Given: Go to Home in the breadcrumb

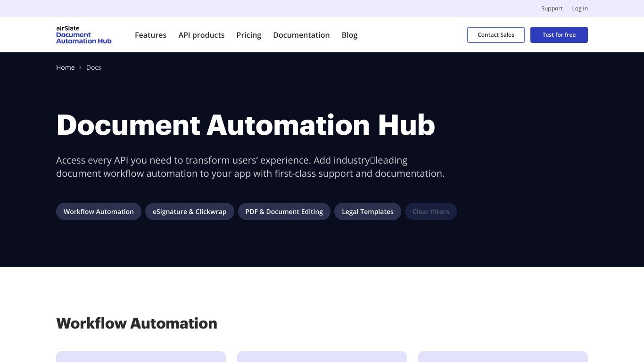Looking at the screenshot, I should pyautogui.click(x=66, y=67).
